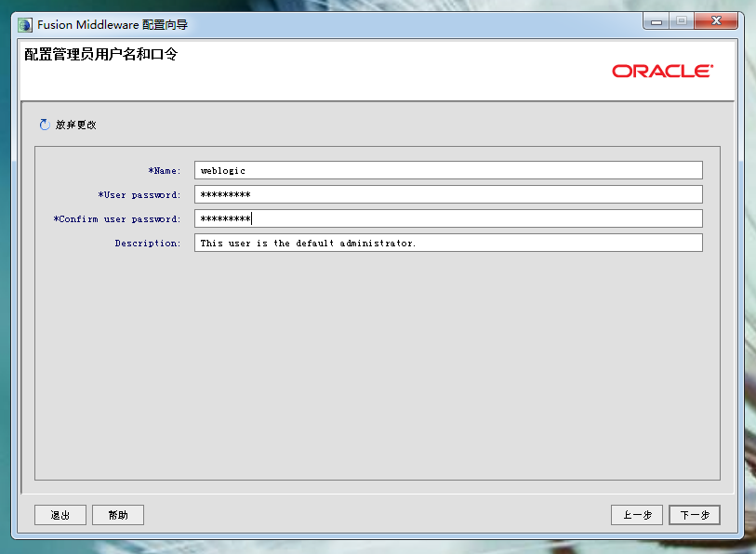Click the Description: label
Image resolution: width=756 pixels, height=554 pixels.
(148, 243)
